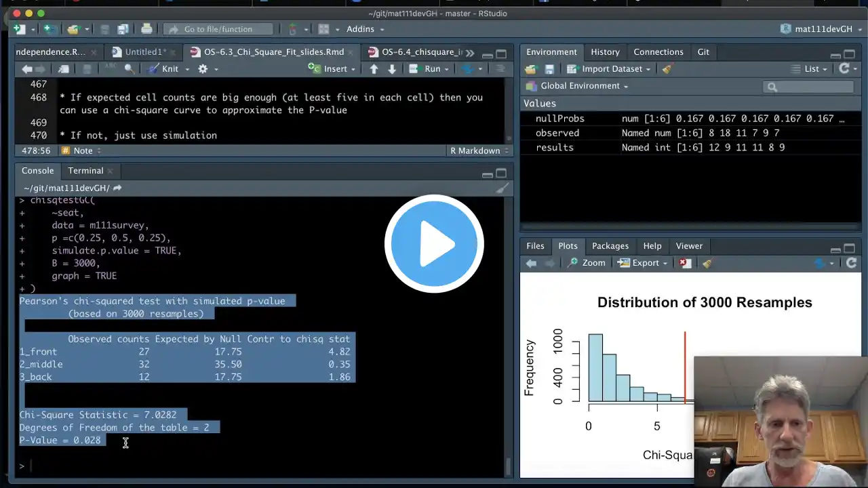Open the List view dropdown
The height and width of the screenshot is (488, 868).
(809, 69)
